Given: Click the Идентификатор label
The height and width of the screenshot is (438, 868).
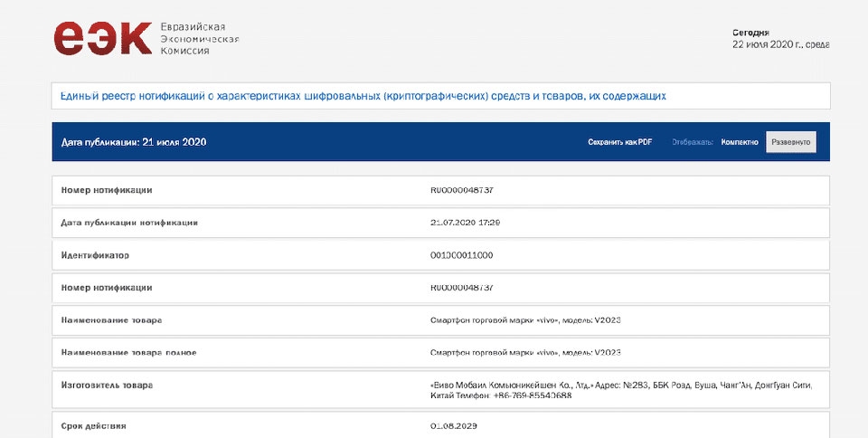Looking at the screenshot, I should click(95, 255).
